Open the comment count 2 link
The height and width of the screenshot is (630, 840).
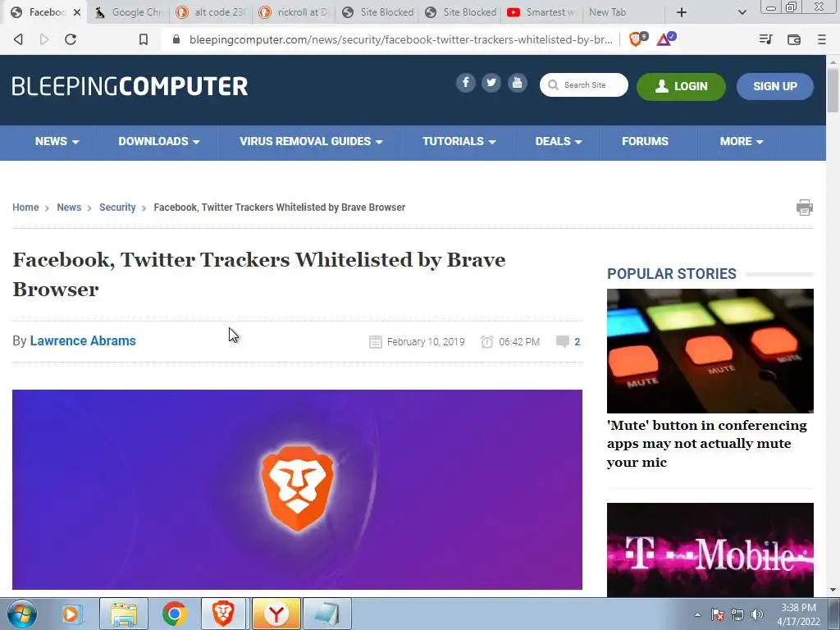(577, 342)
